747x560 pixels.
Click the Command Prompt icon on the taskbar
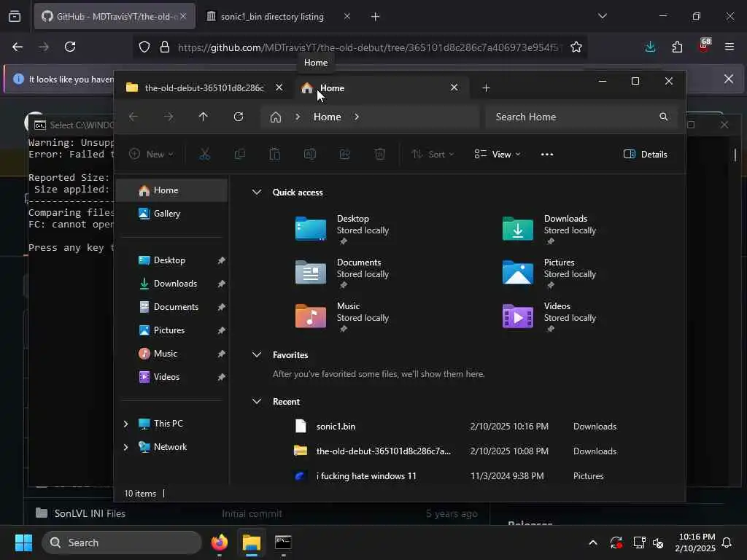point(283,542)
